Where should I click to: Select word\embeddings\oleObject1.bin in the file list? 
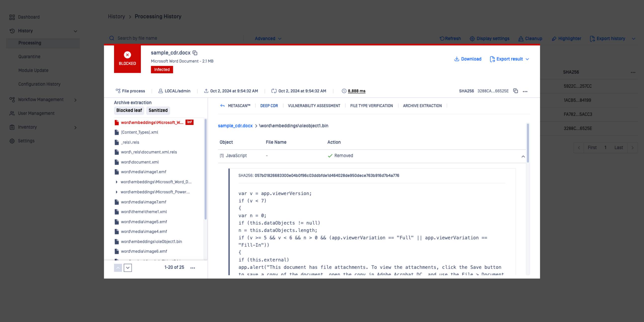(151, 241)
